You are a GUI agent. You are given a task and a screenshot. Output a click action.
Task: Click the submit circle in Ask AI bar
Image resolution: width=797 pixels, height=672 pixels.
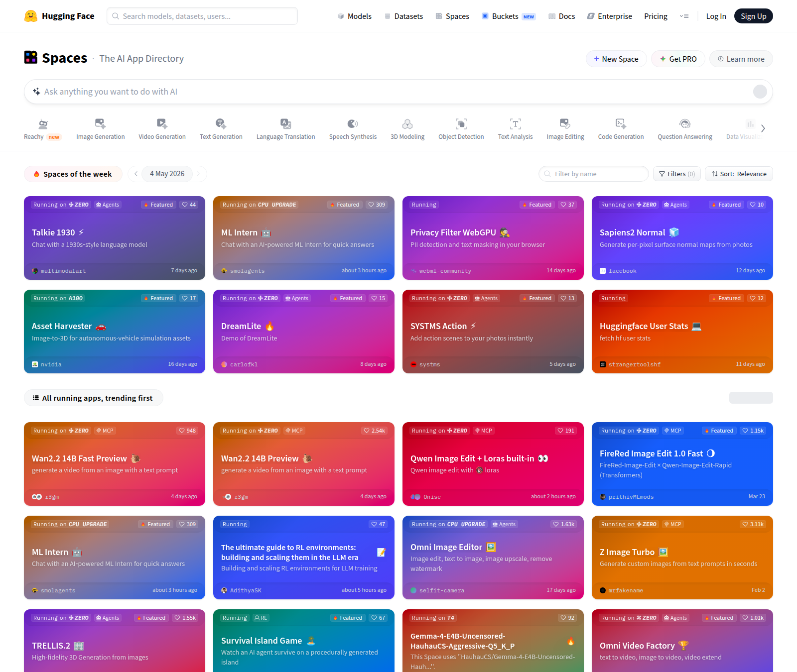click(760, 92)
